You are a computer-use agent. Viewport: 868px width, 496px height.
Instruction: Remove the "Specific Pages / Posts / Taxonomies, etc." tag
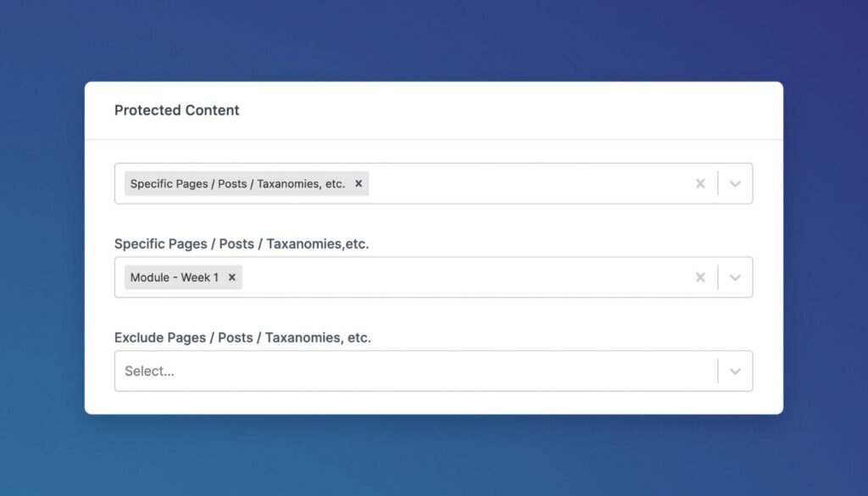[359, 184]
